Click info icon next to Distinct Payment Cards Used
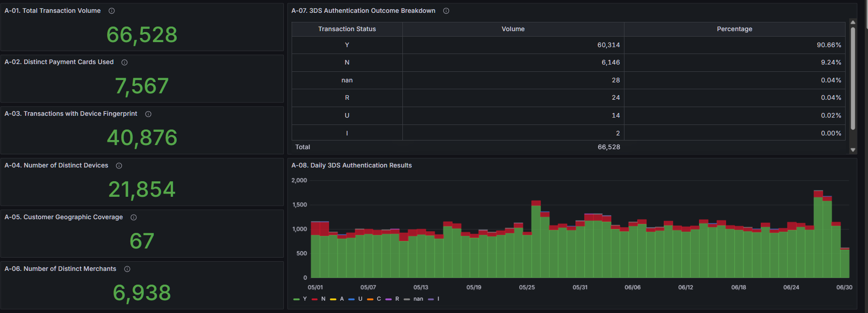This screenshot has width=868, height=313. 125,62
